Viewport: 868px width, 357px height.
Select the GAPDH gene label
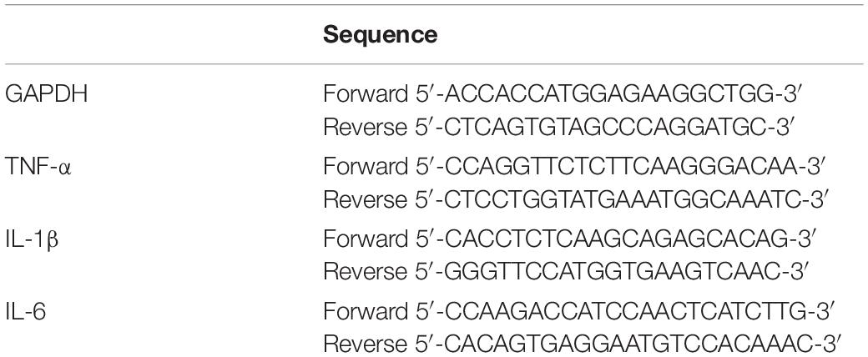(x=47, y=94)
